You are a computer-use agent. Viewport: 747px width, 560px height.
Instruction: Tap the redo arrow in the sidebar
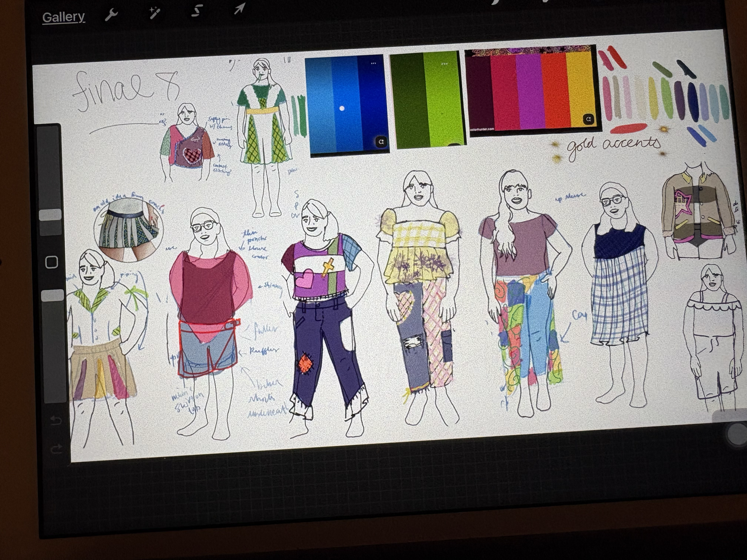(x=56, y=449)
